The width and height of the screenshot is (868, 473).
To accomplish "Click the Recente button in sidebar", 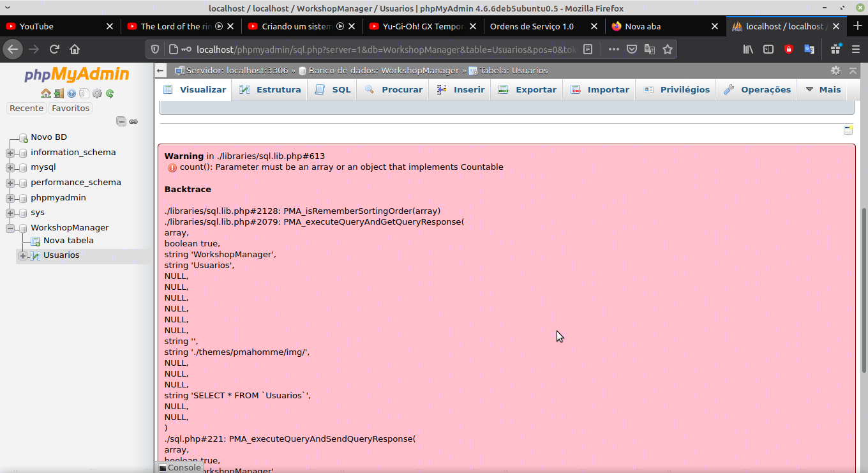I will (27, 109).
